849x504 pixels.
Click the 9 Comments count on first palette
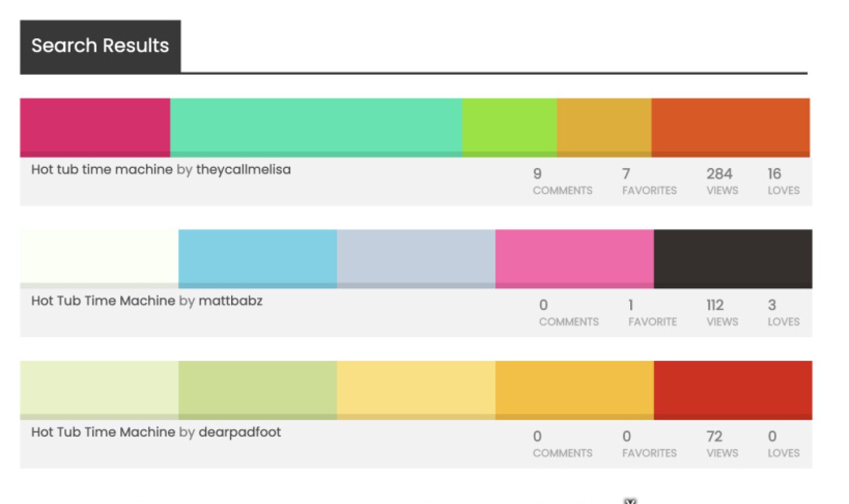click(x=562, y=182)
